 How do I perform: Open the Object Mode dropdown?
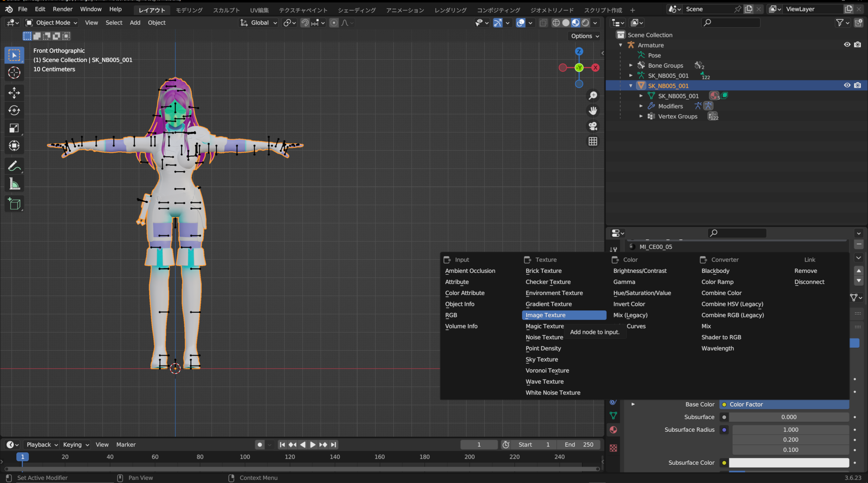coord(52,23)
